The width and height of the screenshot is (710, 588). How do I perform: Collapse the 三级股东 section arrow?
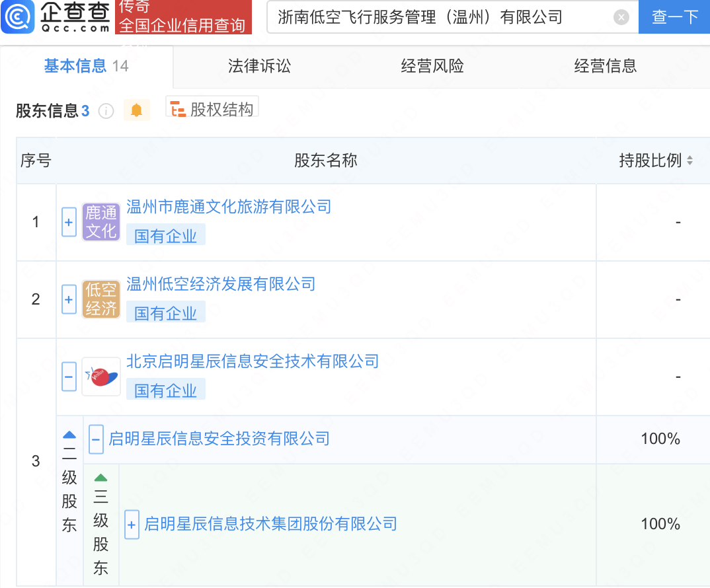click(100, 478)
